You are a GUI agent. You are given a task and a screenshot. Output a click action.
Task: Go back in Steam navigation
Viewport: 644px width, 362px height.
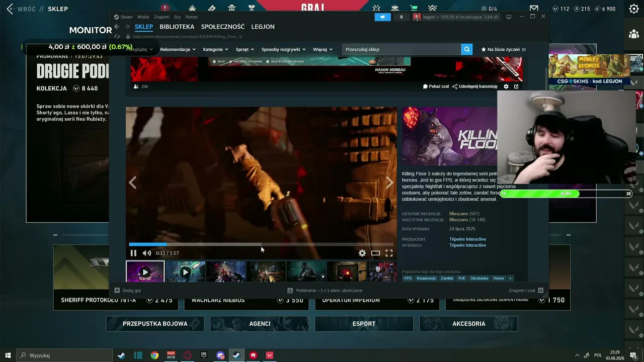[117, 27]
